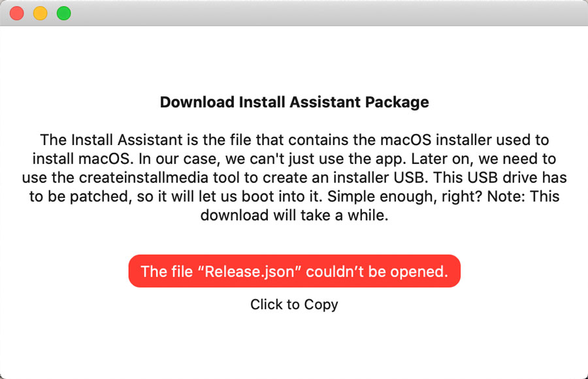588x379 pixels.
Task: Close the window with the red button
Action: coord(17,13)
